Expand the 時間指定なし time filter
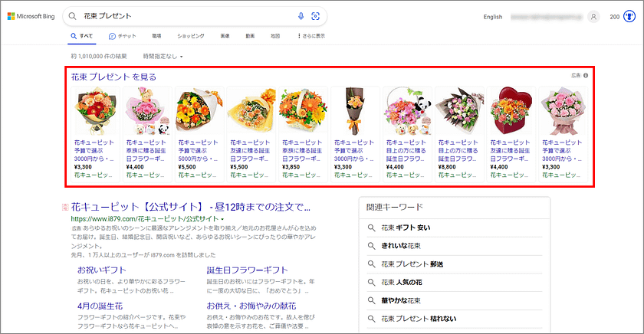This screenshot has width=644, height=334. (x=163, y=56)
